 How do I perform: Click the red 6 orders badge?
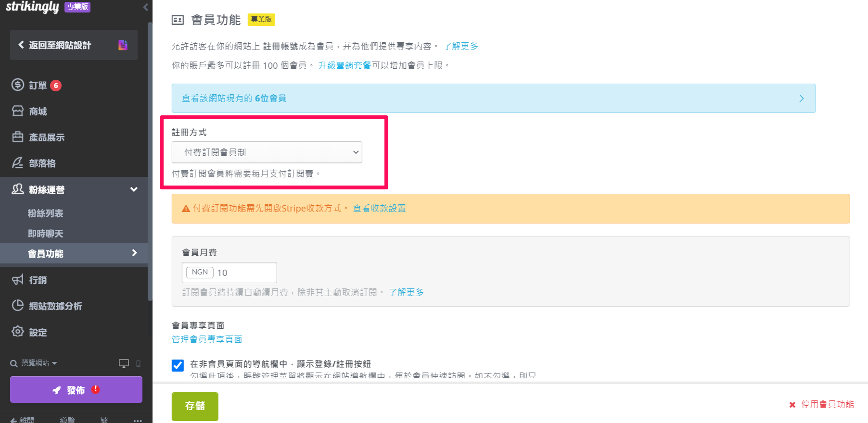(x=56, y=86)
